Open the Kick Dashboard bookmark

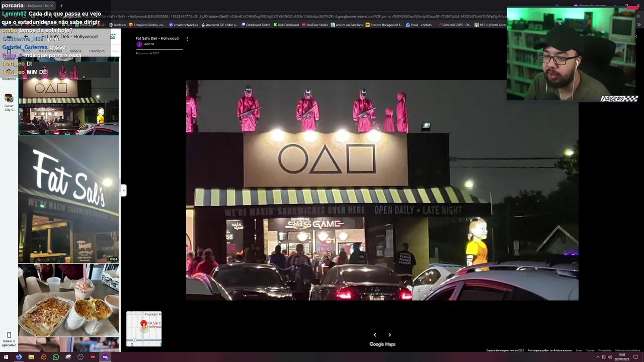click(286, 25)
